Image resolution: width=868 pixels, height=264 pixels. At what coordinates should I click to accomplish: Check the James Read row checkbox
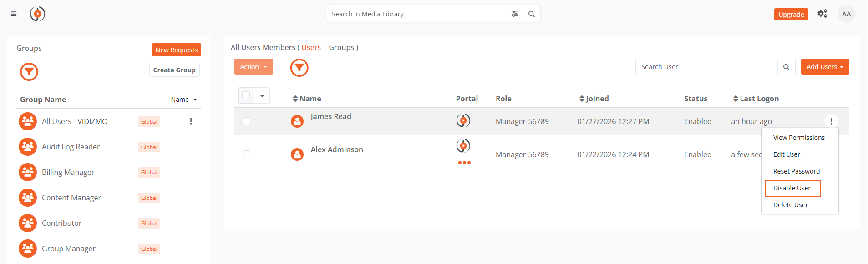(x=246, y=121)
